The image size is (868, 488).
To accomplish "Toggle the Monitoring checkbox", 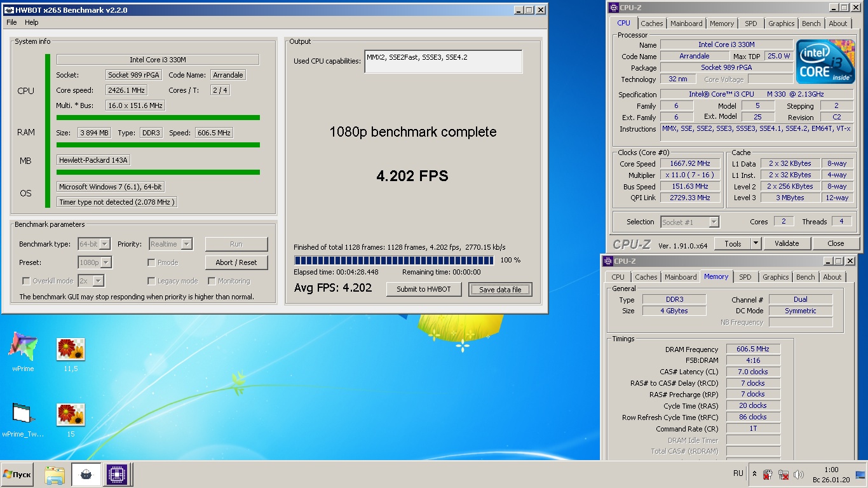I will click(x=212, y=281).
